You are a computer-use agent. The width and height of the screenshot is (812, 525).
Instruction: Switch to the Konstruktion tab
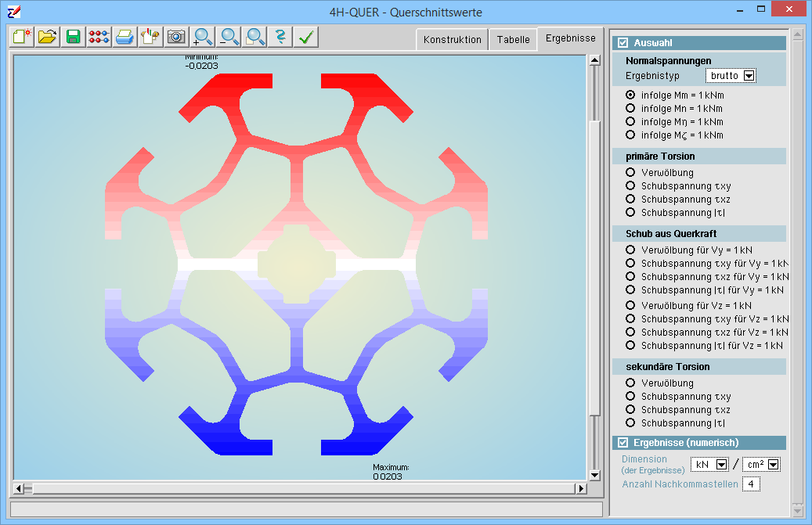(452, 40)
